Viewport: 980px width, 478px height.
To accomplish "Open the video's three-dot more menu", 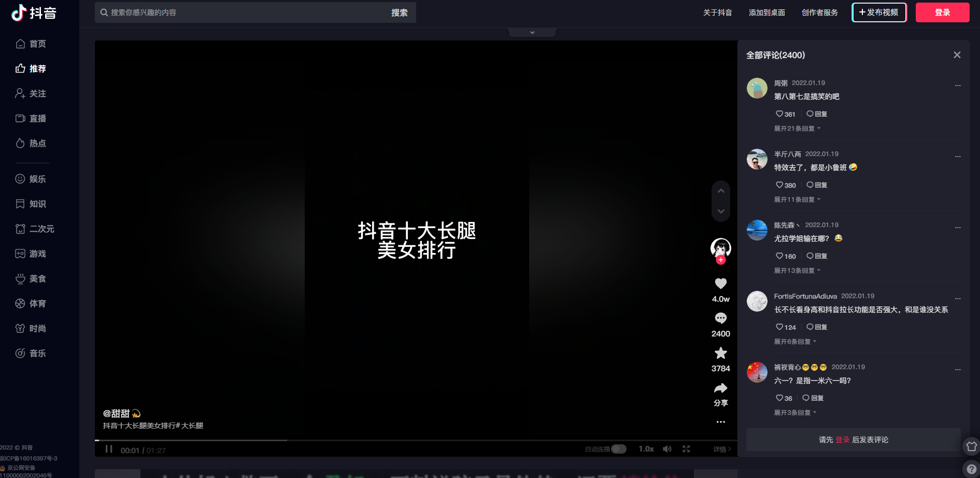I will click(x=720, y=422).
